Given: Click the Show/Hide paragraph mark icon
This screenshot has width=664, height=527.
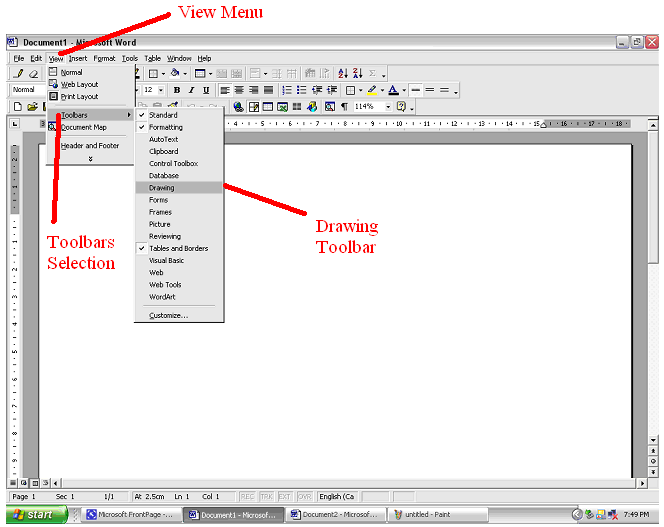Looking at the screenshot, I should point(345,107).
